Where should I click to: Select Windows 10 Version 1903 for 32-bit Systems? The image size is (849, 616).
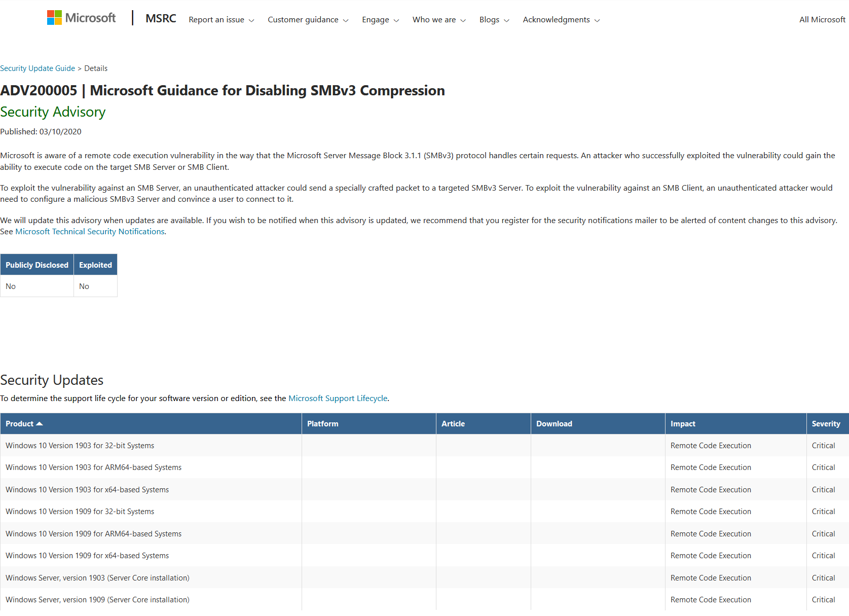(x=80, y=446)
